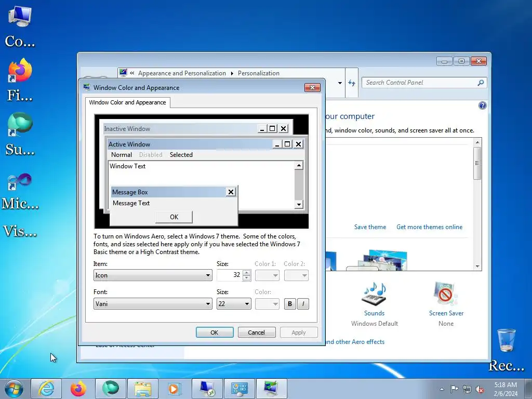Open address bar history dropdown arrow
Viewport: 532px width, 399px height.
tap(340, 83)
